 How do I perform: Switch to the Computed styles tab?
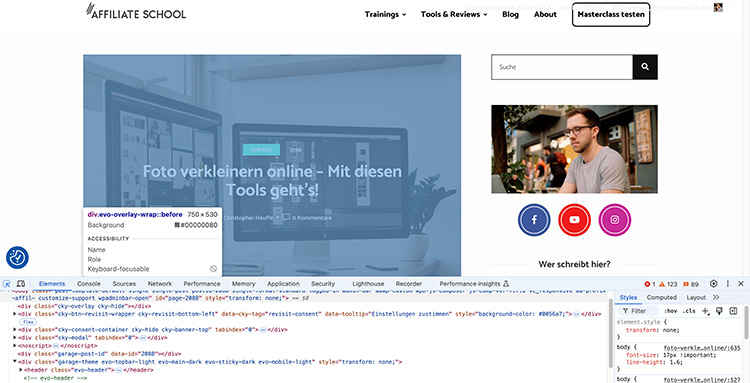click(662, 297)
